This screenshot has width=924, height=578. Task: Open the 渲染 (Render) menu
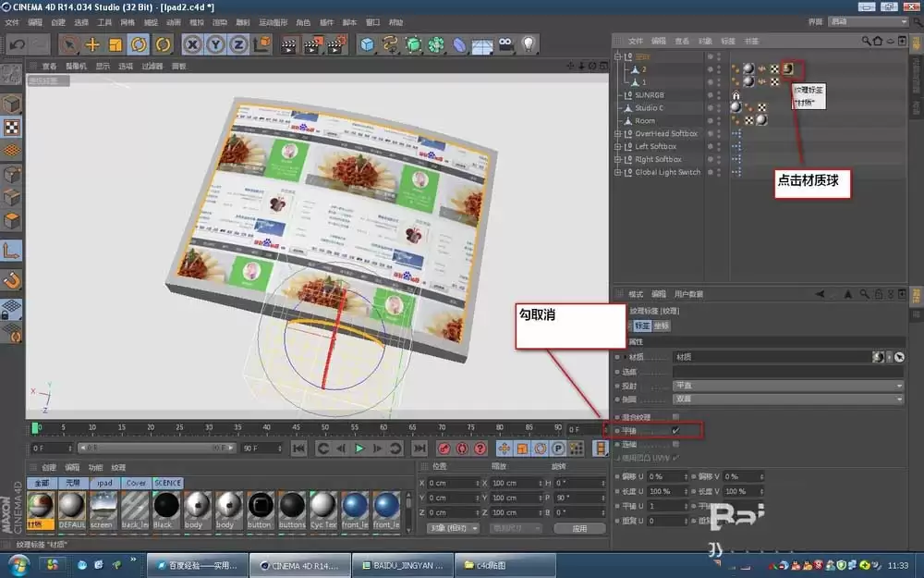coord(219,21)
